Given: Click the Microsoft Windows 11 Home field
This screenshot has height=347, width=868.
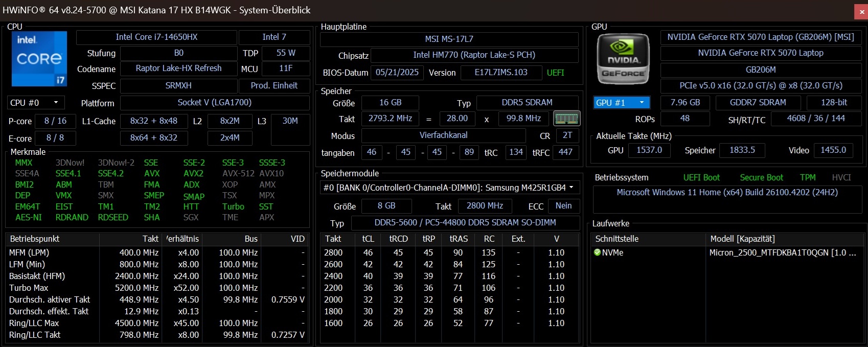Looking at the screenshot, I should [x=727, y=192].
